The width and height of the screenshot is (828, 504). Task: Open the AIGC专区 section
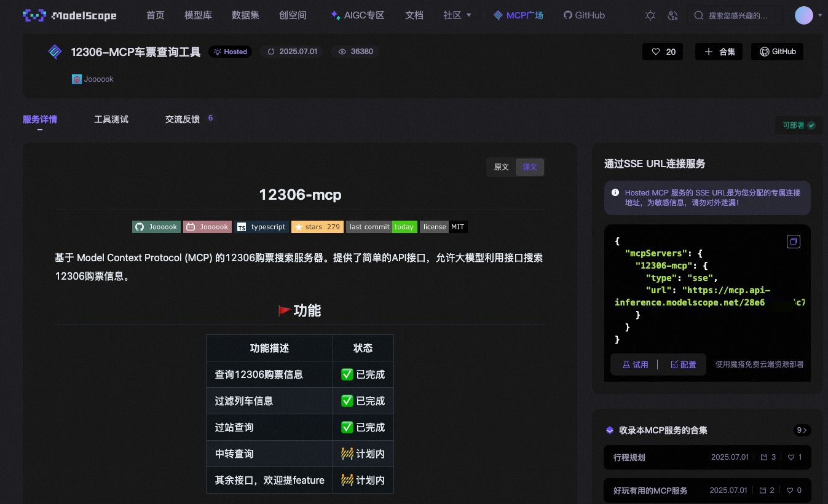coord(357,15)
